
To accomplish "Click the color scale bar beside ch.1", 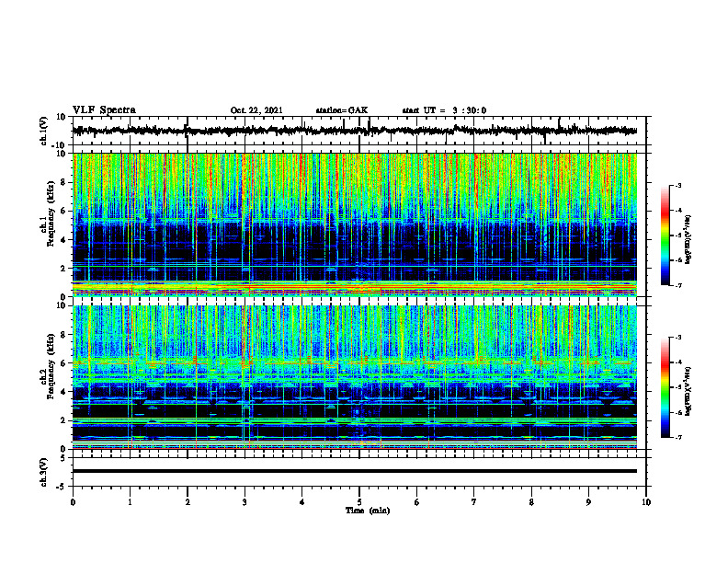I will (665, 236).
